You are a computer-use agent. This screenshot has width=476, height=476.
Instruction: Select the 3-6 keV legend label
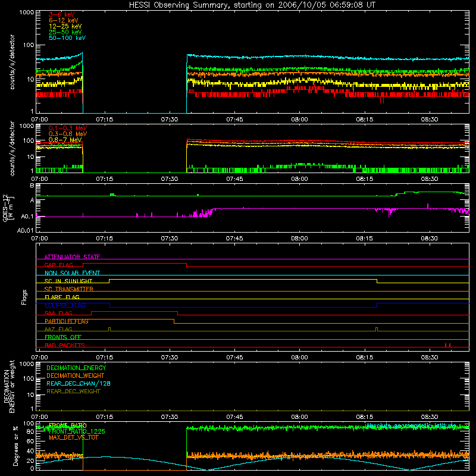(62, 14)
